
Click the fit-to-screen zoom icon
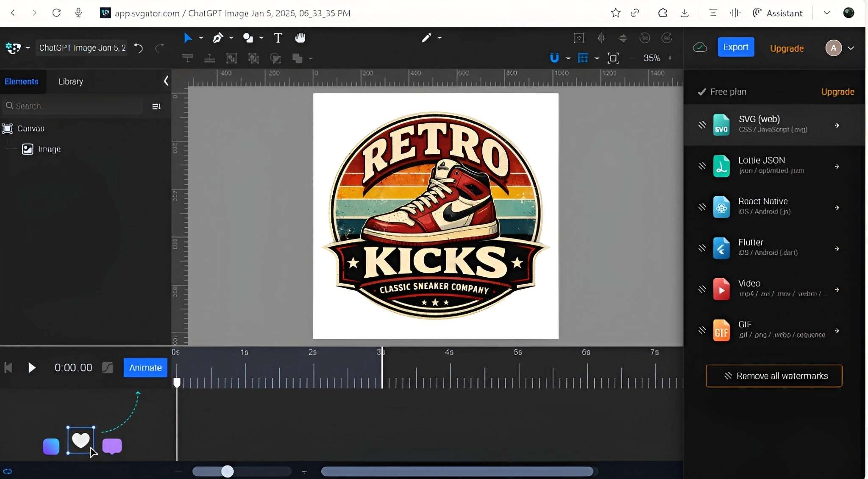613,58
